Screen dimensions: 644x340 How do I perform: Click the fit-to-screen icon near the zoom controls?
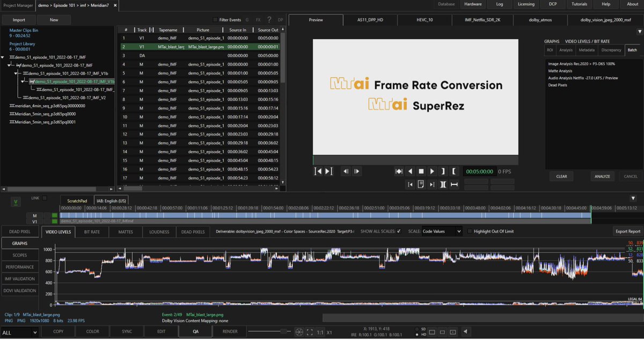click(310, 332)
